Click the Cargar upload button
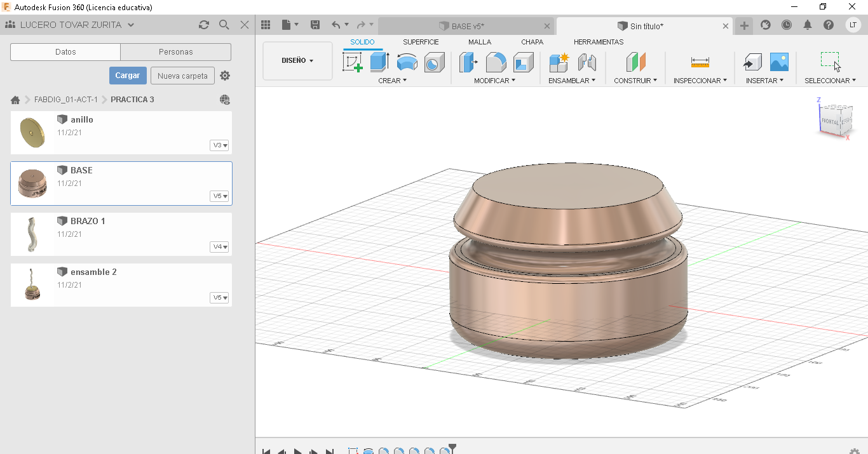Image resolution: width=868 pixels, height=454 pixels. [x=128, y=76]
